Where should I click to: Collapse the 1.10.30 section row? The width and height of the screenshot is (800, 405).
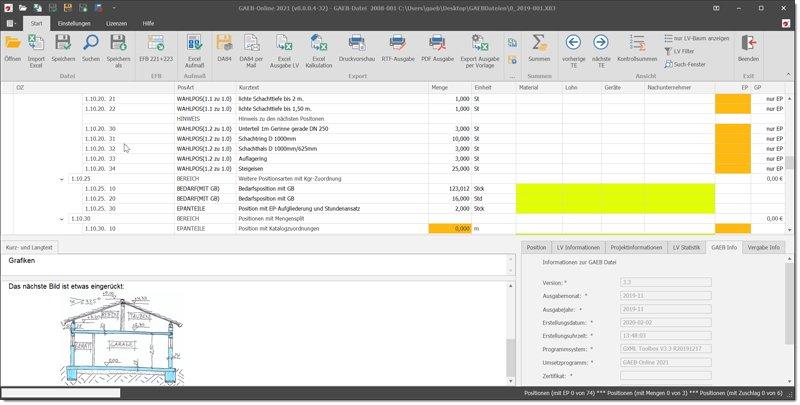pyautogui.click(x=62, y=218)
